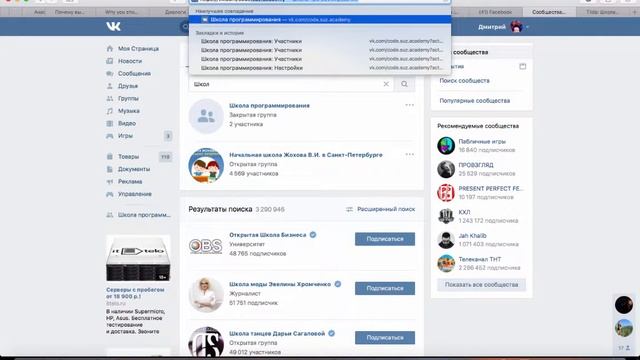Open the Новости menu link
Screen dimensions: 640x360
click(130, 61)
